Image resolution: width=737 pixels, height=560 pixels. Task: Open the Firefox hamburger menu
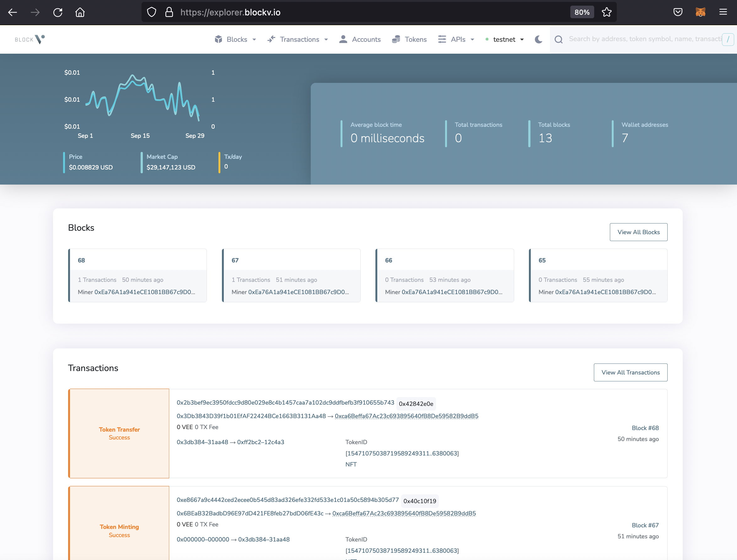coord(723,12)
